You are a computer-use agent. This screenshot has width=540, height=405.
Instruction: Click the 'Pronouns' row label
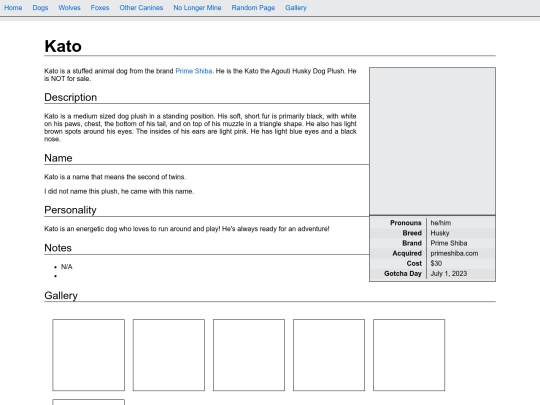[406, 223]
